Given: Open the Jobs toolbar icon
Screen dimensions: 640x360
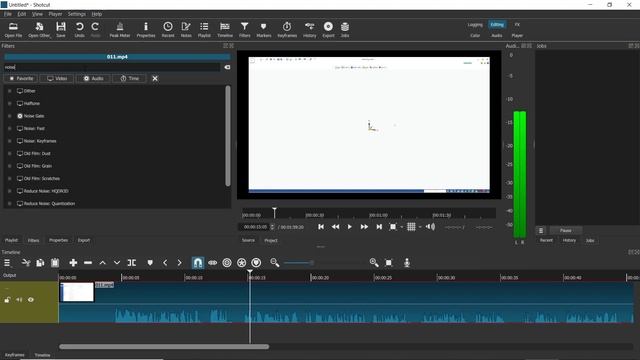Looking at the screenshot, I should (345, 30).
